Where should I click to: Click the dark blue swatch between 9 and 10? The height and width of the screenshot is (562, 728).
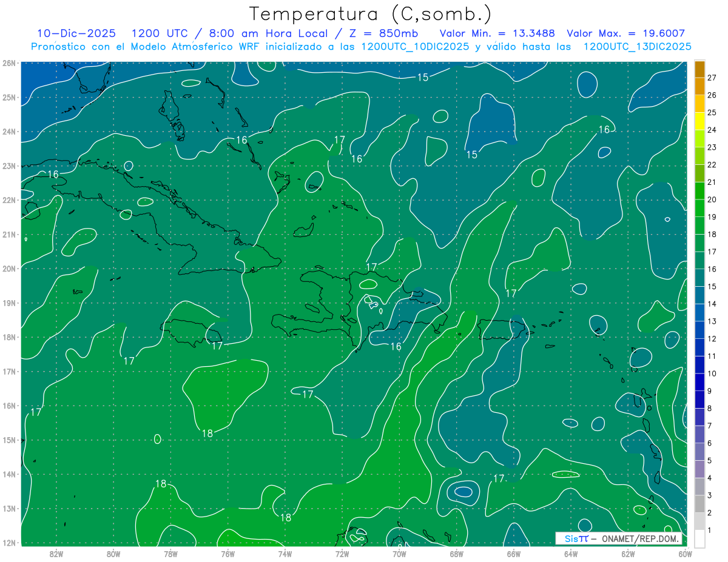pos(700,382)
